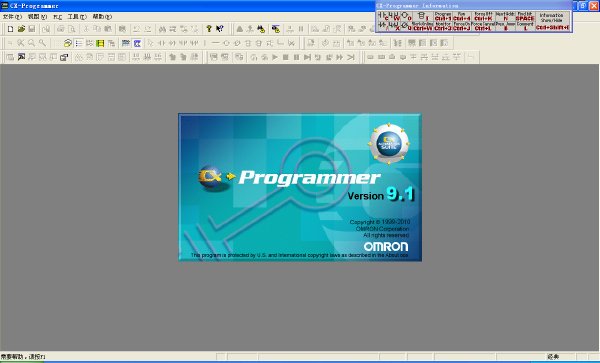Select the Work Online triangle icon
Screen dimensions: 600x363
(240, 29)
